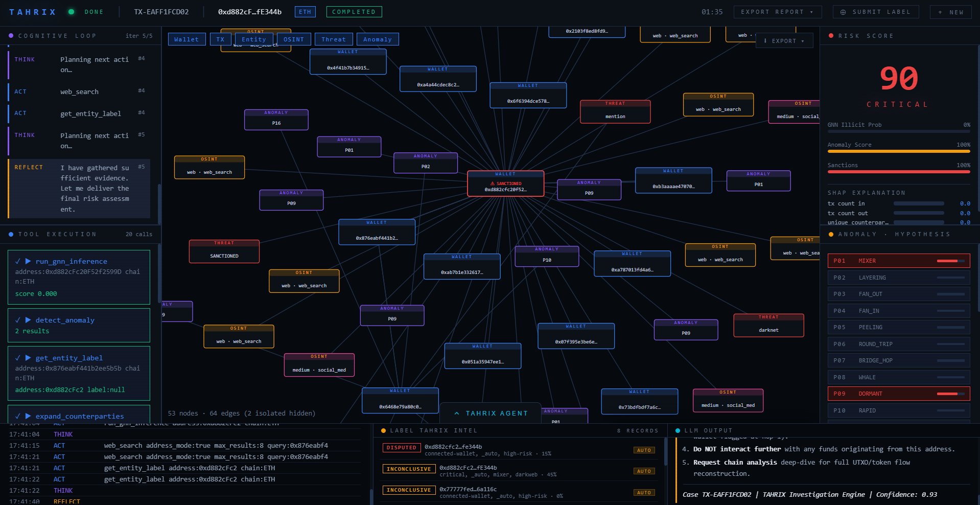Expand the detect_anomaly play arrow
Image resolution: width=980 pixels, height=505 pixels.
pos(28,320)
